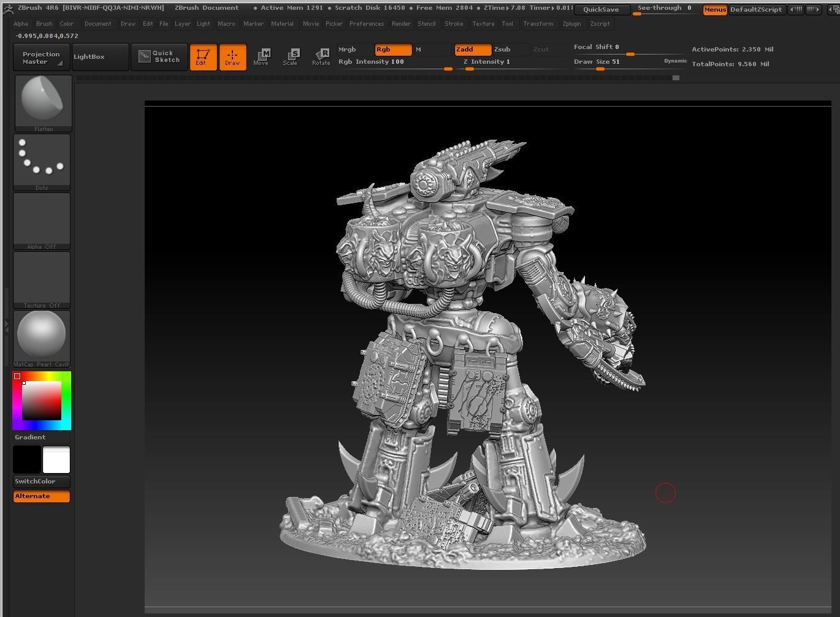Toggle Zcut mode

pos(549,50)
